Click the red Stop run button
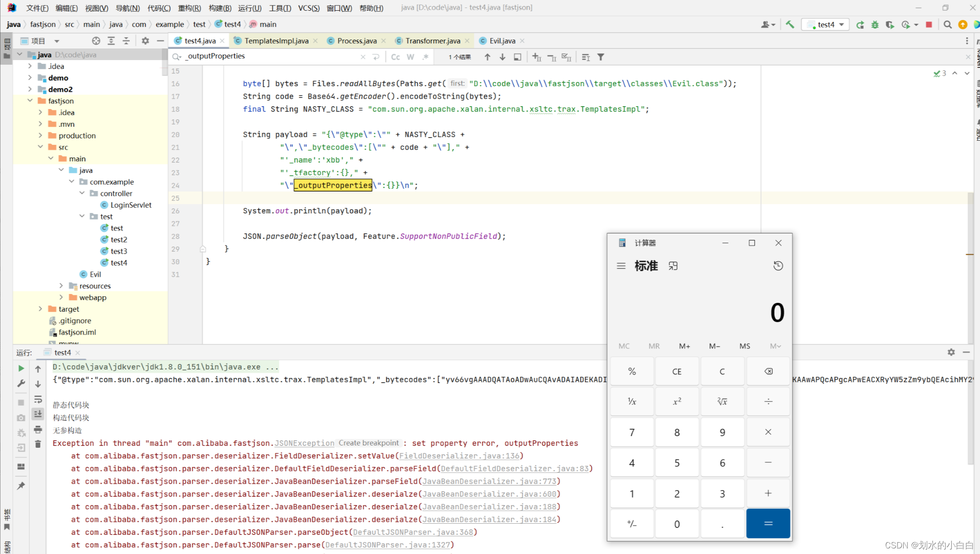The image size is (980, 554). point(929,25)
